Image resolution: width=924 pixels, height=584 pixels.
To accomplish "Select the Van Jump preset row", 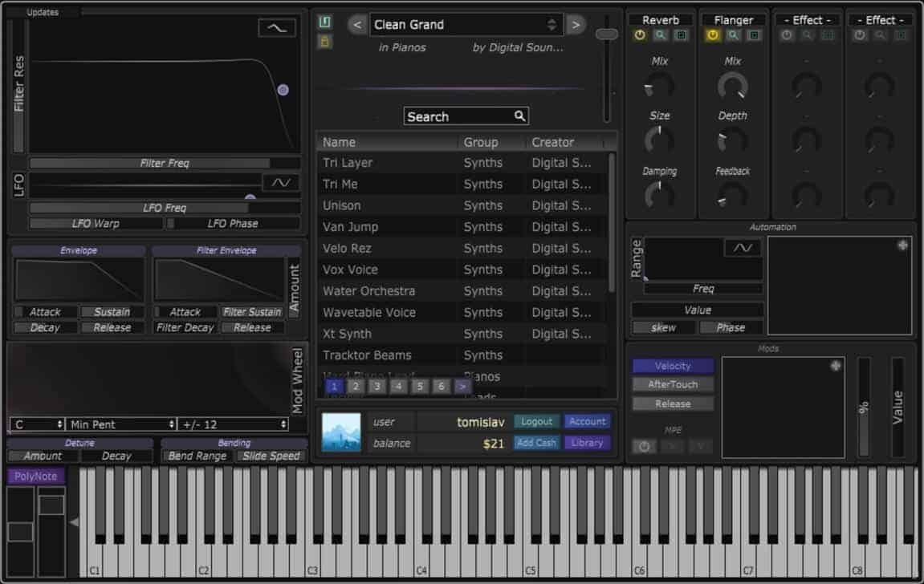I will coord(462,227).
